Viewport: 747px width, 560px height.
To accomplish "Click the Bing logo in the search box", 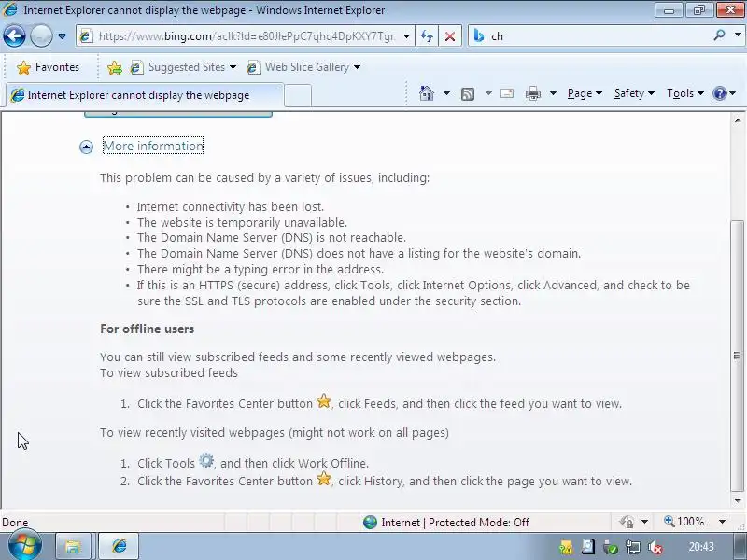I will 479,35.
